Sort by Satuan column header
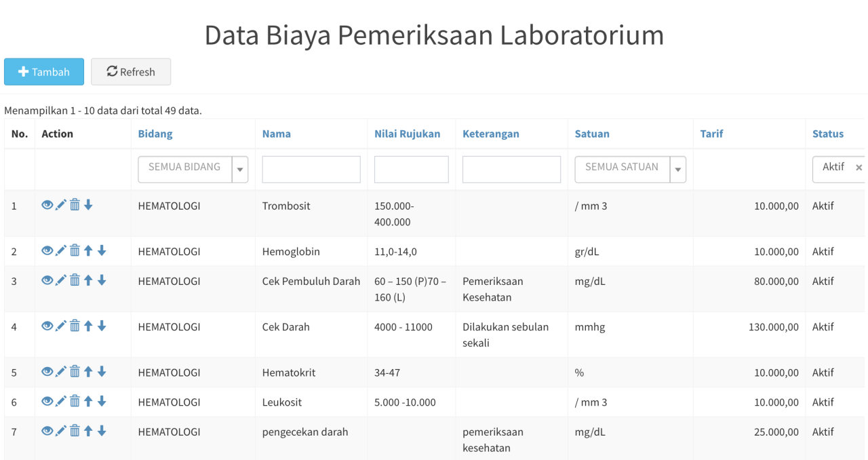Screen dimensions: 868x460 click(592, 134)
